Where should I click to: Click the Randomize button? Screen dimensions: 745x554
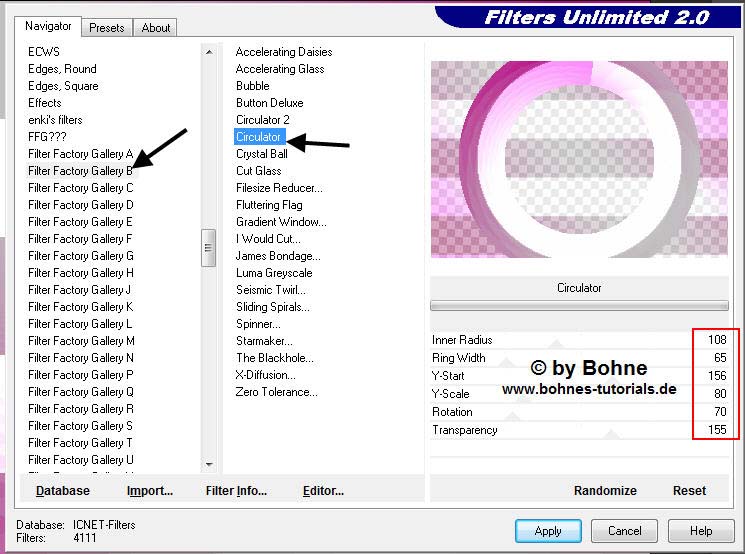[x=605, y=491]
